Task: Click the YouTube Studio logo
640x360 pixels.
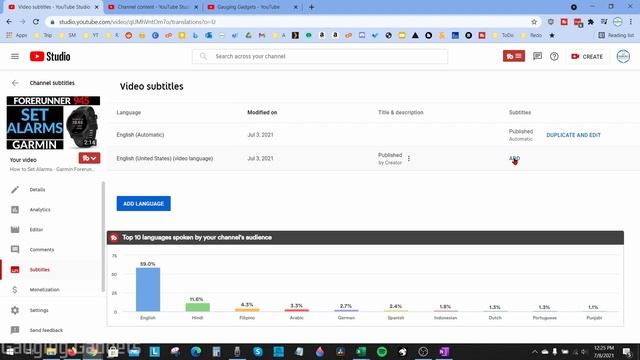Action: click(x=50, y=56)
